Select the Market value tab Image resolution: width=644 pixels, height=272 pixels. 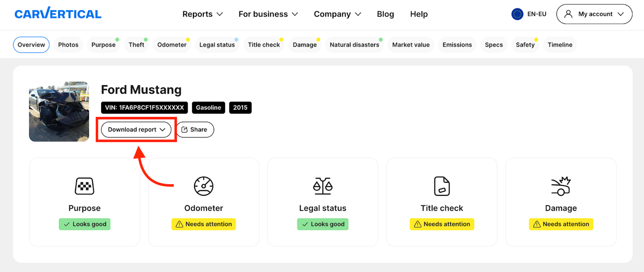[x=411, y=45]
